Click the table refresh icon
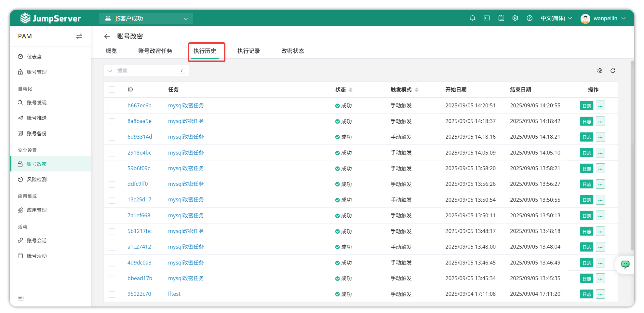This screenshot has width=644, height=313. [612, 71]
